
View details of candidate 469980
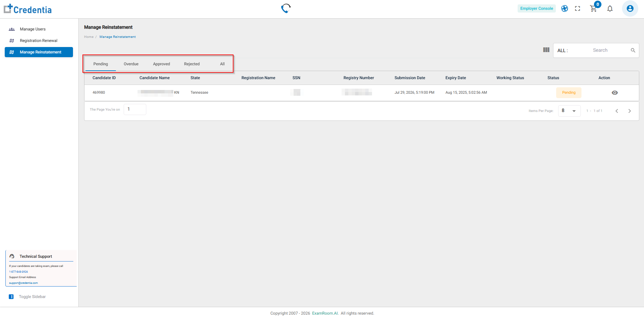pyautogui.click(x=615, y=93)
